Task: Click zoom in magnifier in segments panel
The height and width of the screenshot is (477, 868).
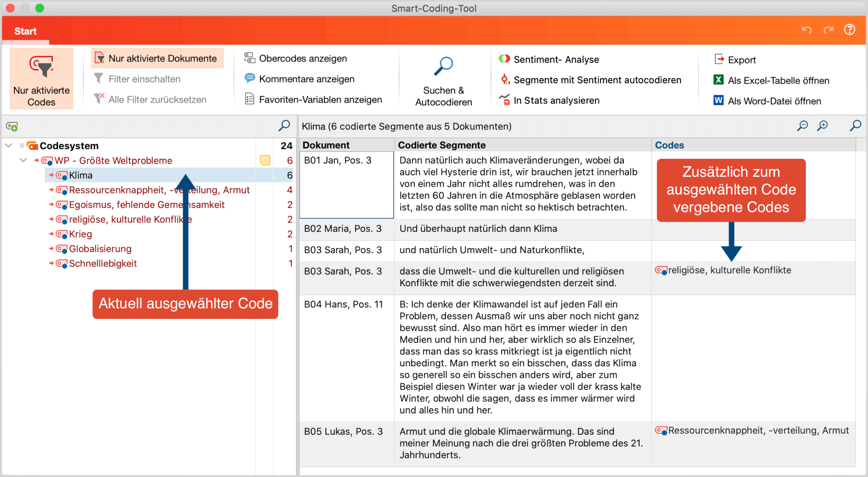Action: (823, 126)
